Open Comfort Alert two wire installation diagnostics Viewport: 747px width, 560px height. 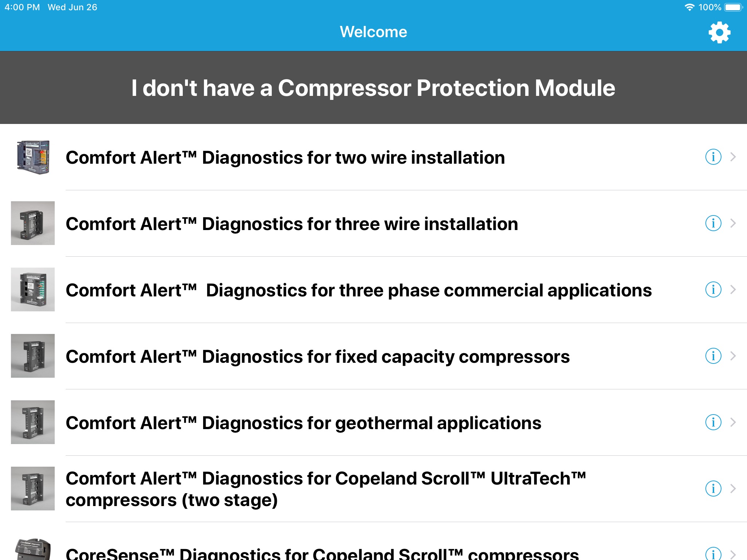tap(285, 158)
